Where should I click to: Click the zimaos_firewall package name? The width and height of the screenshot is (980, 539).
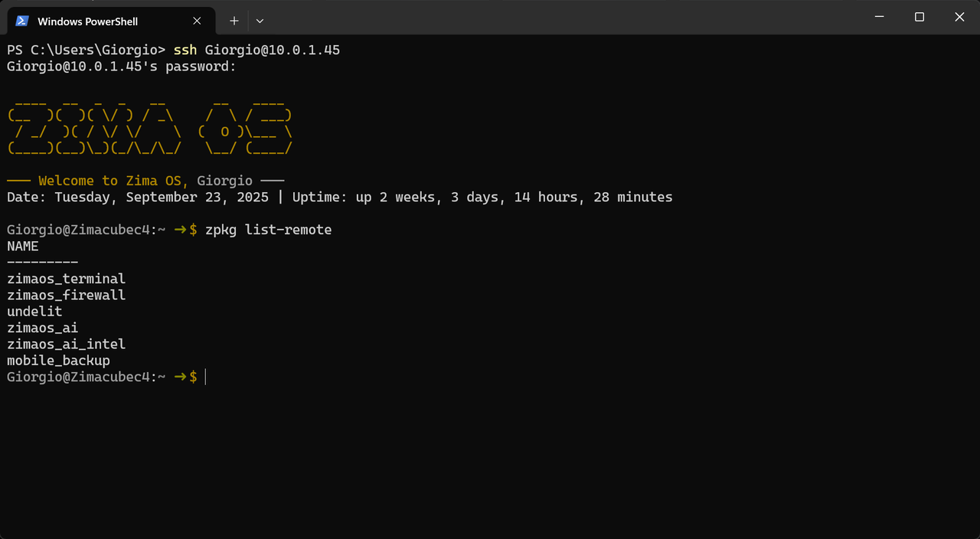click(67, 296)
